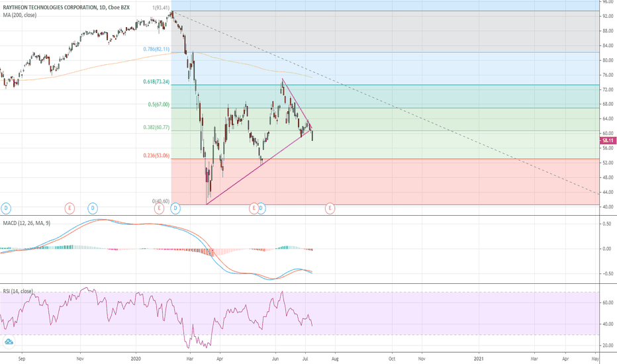Click the MACD scale value -0.50
The height and width of the screenshot is (364, 617).
(606, 274)
